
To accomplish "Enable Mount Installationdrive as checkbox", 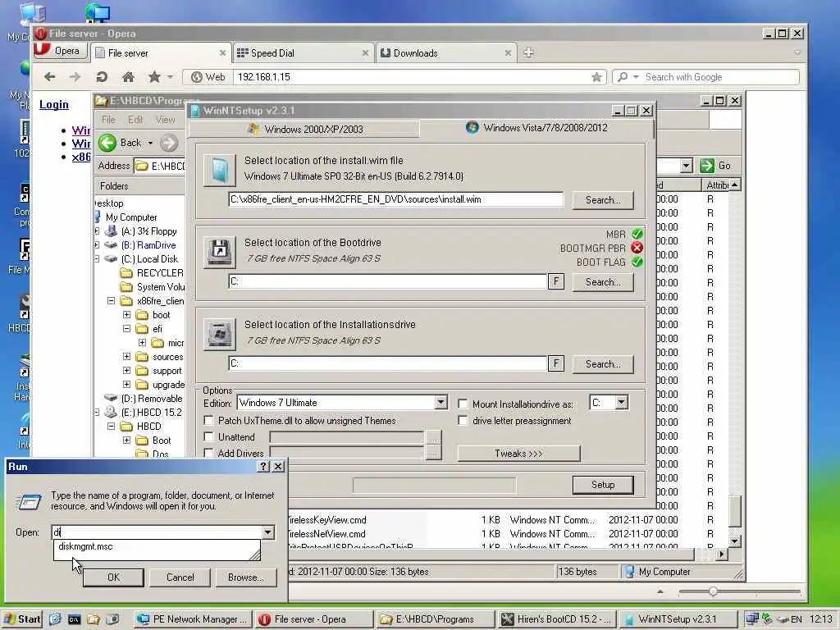I will pyautogui.click(x=463, y=404).
